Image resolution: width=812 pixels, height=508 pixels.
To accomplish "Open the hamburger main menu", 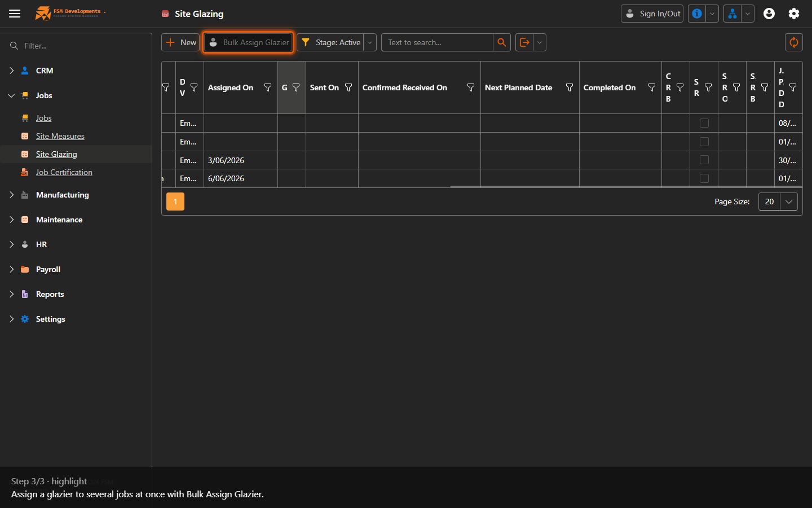I will click(x=15, y=14).
